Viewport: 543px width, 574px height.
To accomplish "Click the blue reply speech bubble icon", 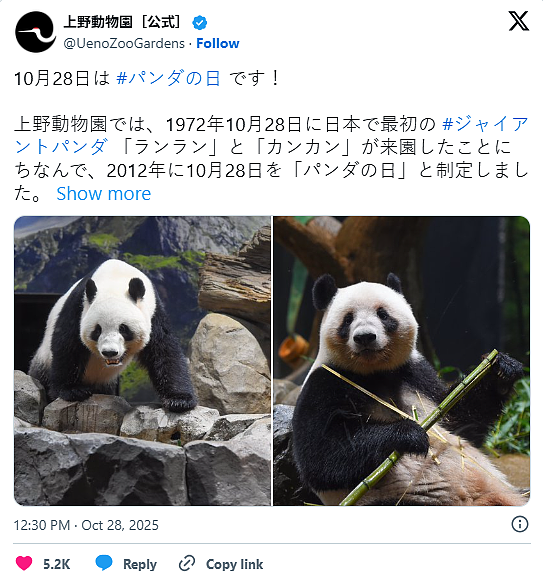I will (104, 563).
